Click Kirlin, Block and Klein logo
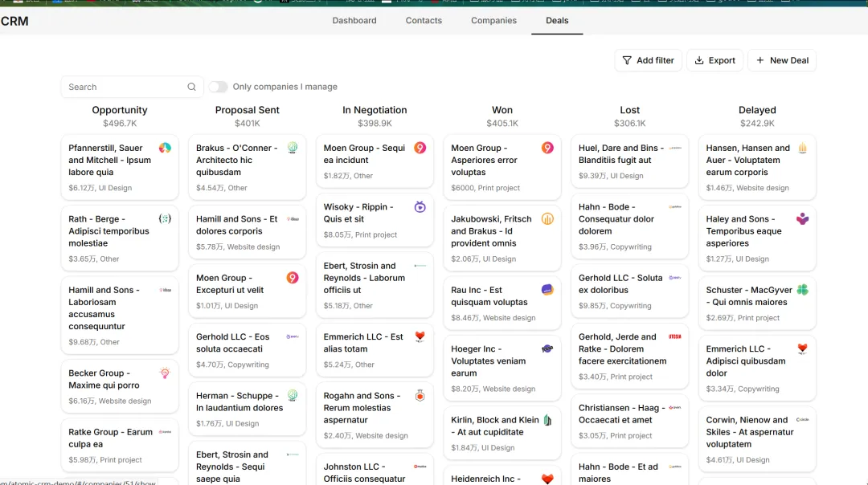 (x=547, y=420)
